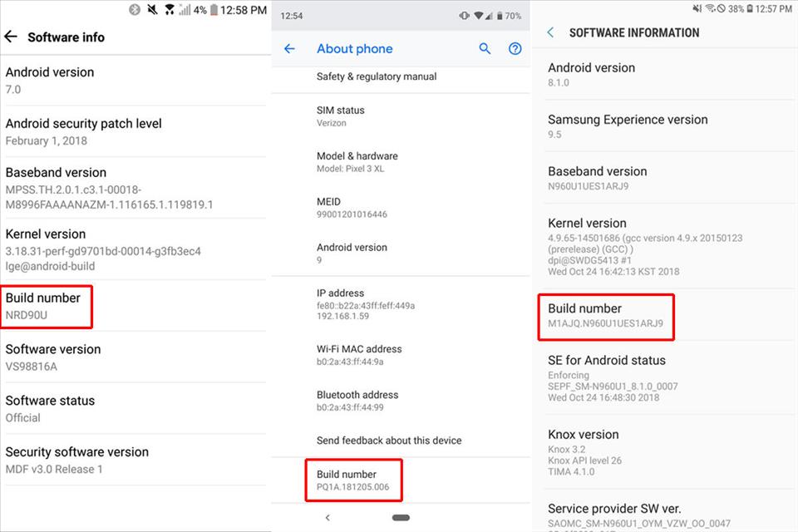Viewport: 798px width, 532px height.
Task: Open SIM status Verizon entry
Action: click(341, 116)
